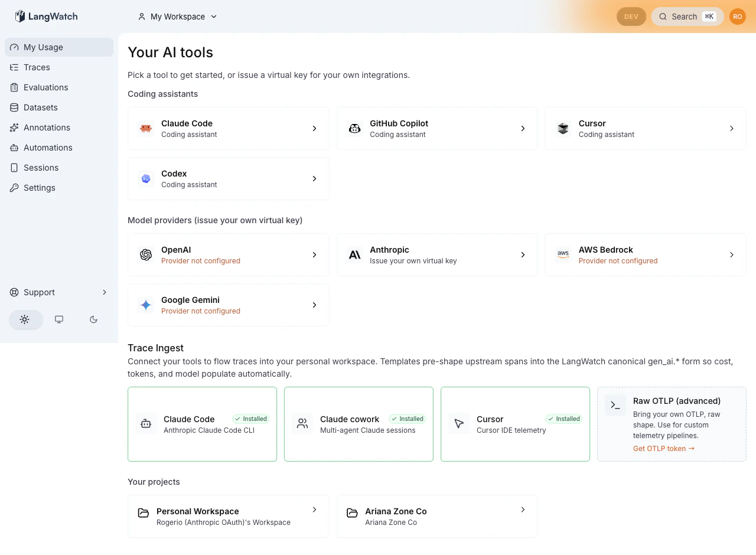This screenshot has height=555, width=756.
Task: Open the My Workspace dropdown
Action: pos(177,17)
